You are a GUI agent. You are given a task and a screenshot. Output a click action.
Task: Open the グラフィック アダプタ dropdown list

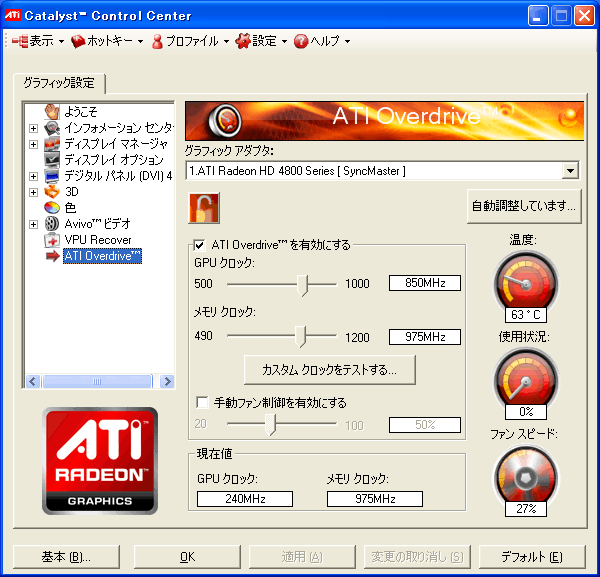570,171
